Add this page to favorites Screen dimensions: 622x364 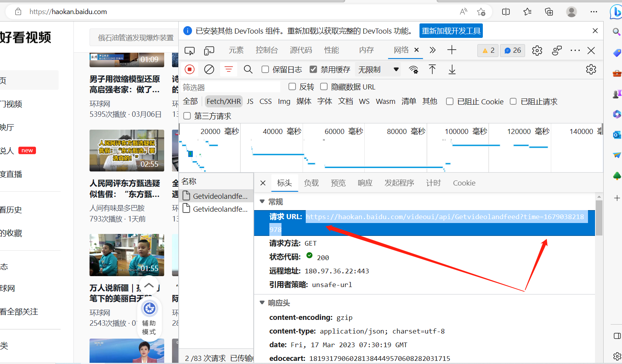pos(481,12)
